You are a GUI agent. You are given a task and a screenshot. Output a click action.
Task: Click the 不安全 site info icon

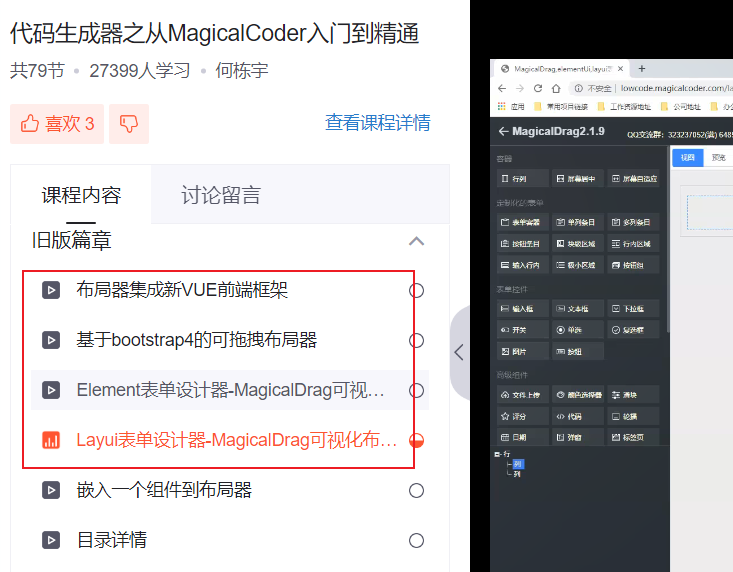tap(579, 88)
